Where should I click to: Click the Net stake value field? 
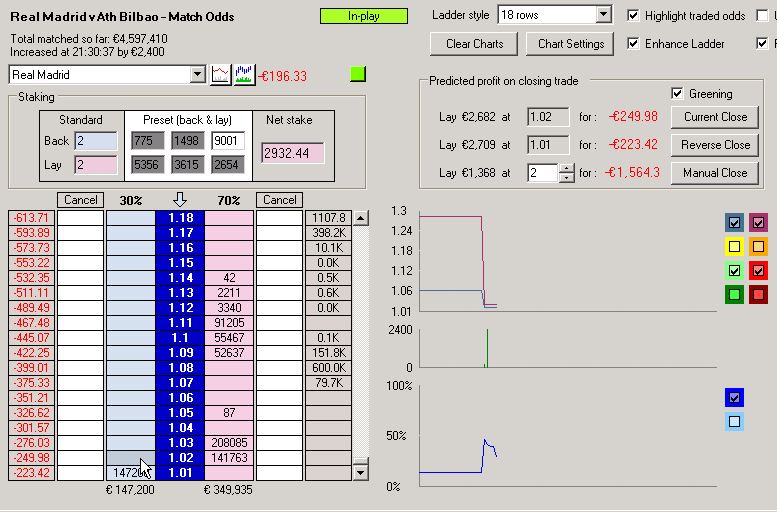[x=292, y=153]
